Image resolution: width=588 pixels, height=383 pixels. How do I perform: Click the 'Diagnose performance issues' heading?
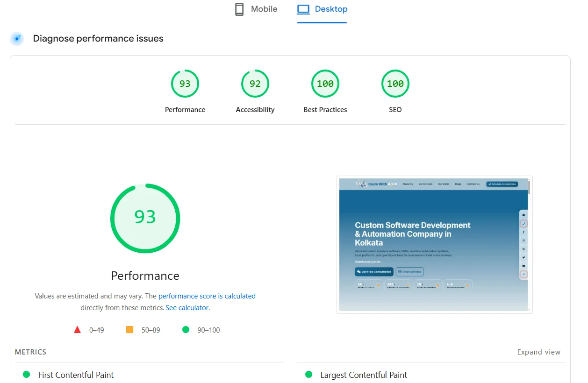[98, 39]
